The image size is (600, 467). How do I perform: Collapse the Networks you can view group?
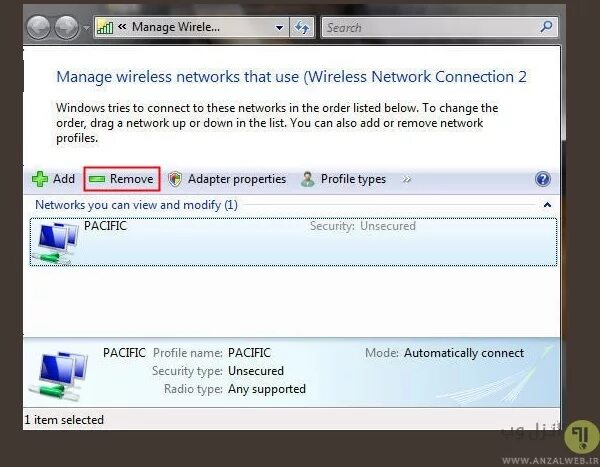tap(547, 205)
